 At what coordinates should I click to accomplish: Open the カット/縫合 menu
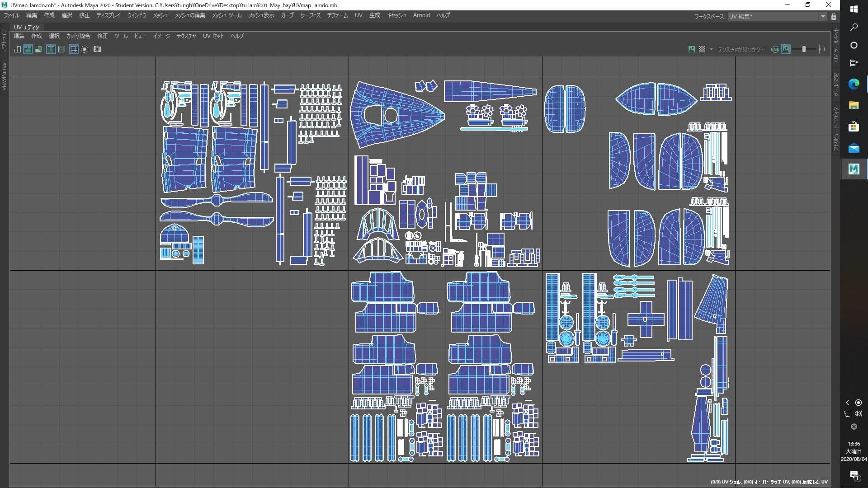tap(78, 36)
